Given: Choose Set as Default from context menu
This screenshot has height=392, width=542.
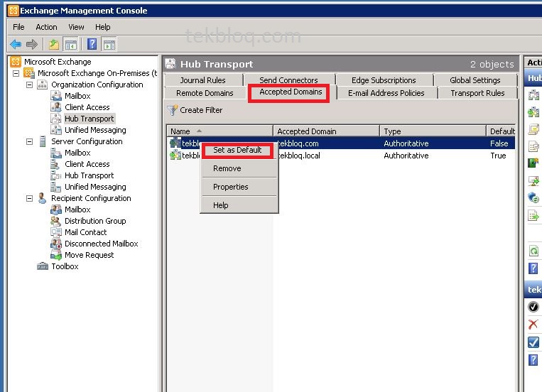Looking at the screenshot, I should [237, 150].
